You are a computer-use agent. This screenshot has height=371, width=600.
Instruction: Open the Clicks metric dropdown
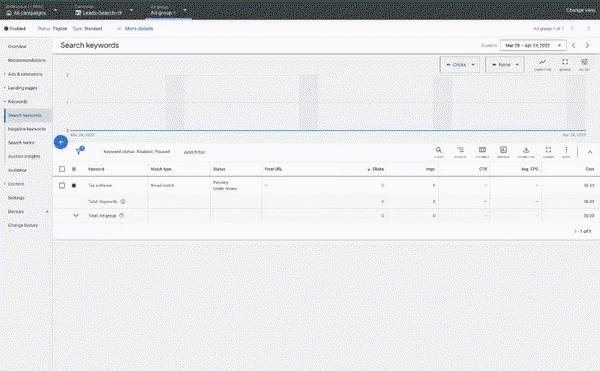[x=460, y=65]
